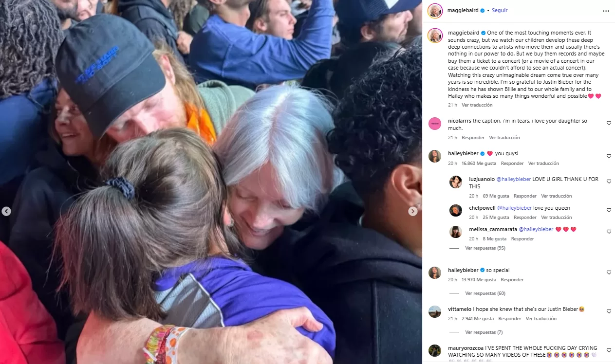Open mauryorozcoa's profile avatar
The image size is (615, 364).
coord(435,350)
